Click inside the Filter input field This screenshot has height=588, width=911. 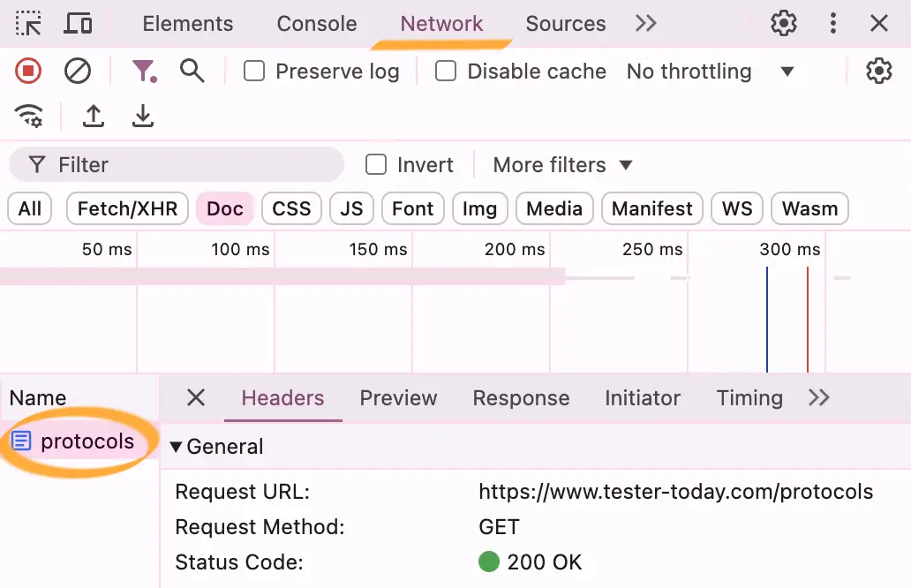[177, 164]
